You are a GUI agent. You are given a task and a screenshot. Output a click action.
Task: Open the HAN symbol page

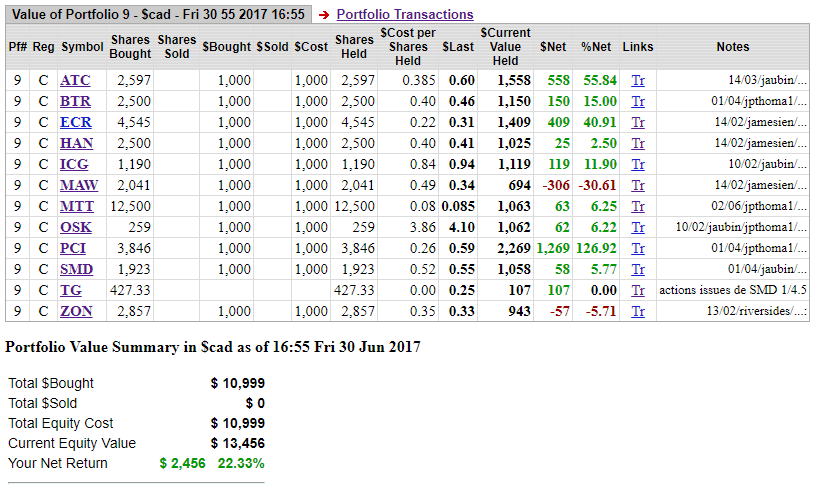point(76,143)
